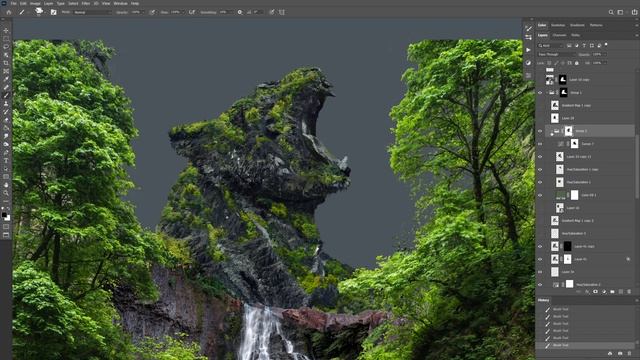The image size is (640, 360).
Task: Click Add layer style fx icon
Action: pos(587,292)
